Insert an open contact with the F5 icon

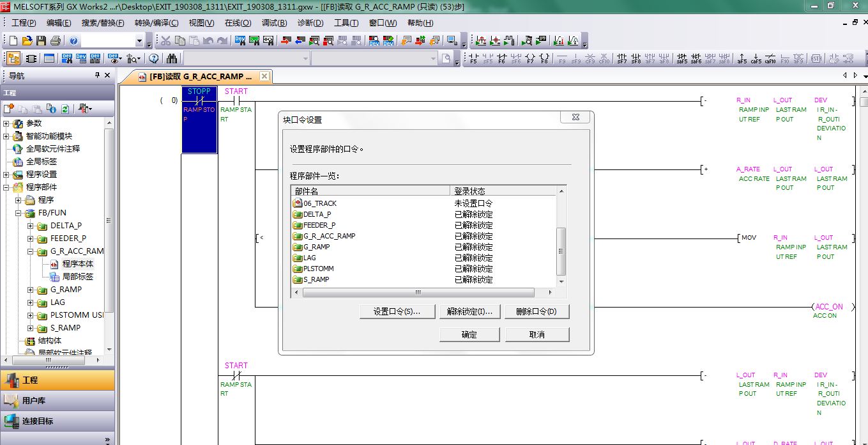pyautogui.click(x=473, y=59)
